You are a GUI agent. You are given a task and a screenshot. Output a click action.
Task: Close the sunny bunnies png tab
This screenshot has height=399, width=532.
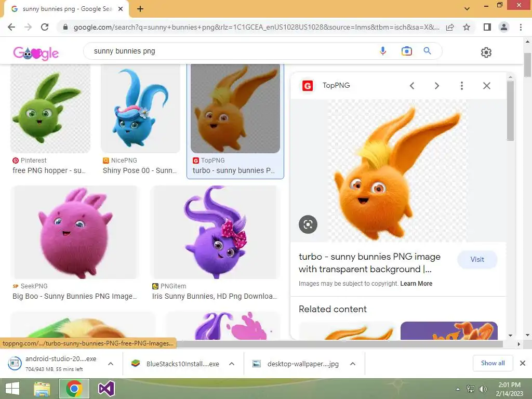(121, 9)
